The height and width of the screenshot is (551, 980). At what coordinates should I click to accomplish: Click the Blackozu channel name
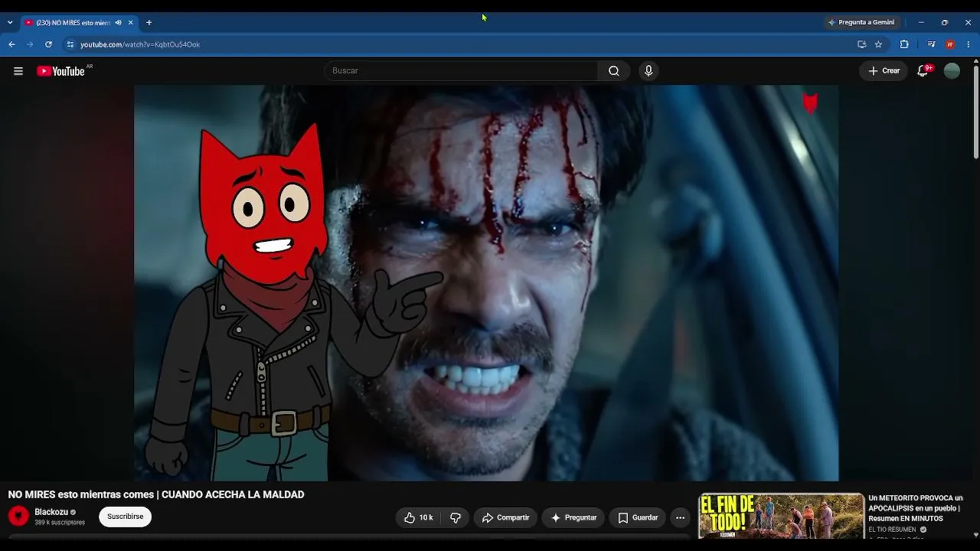pyautogui.click(x=51, y=512)
